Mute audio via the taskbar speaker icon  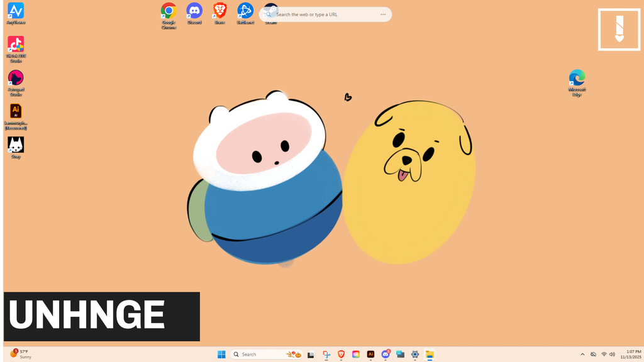click(x=611, y=354)
